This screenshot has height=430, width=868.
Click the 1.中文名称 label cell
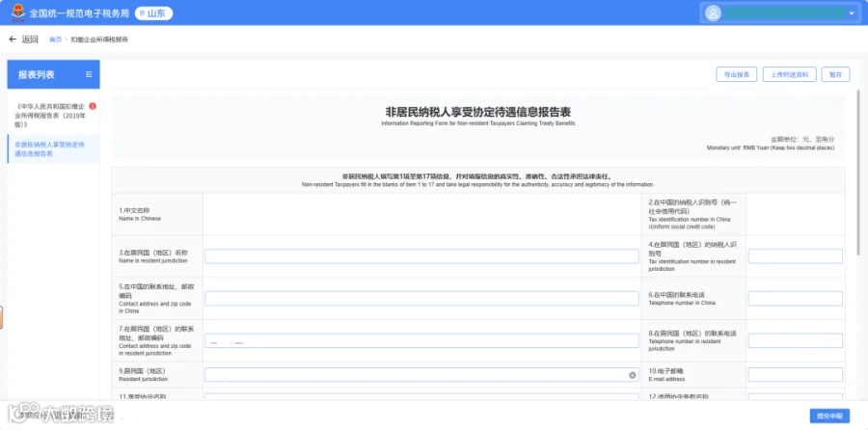[x=157, y=214]
